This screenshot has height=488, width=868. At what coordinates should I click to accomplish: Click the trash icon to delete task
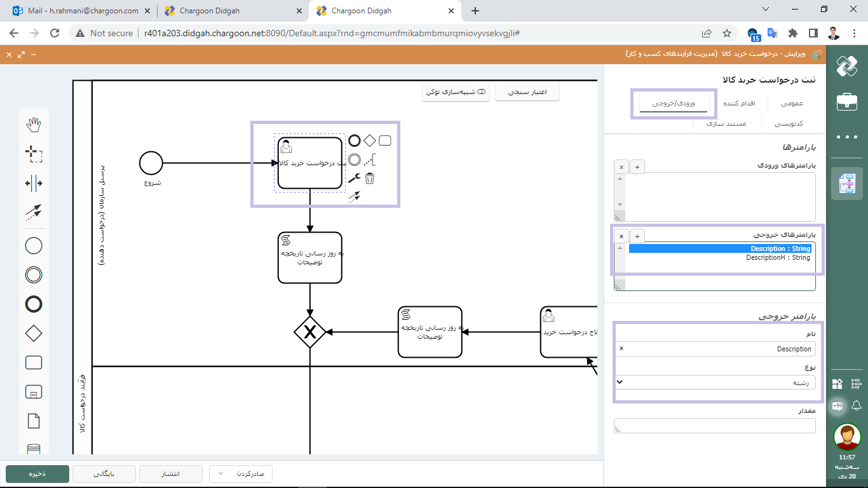click(x=370, y=179)
